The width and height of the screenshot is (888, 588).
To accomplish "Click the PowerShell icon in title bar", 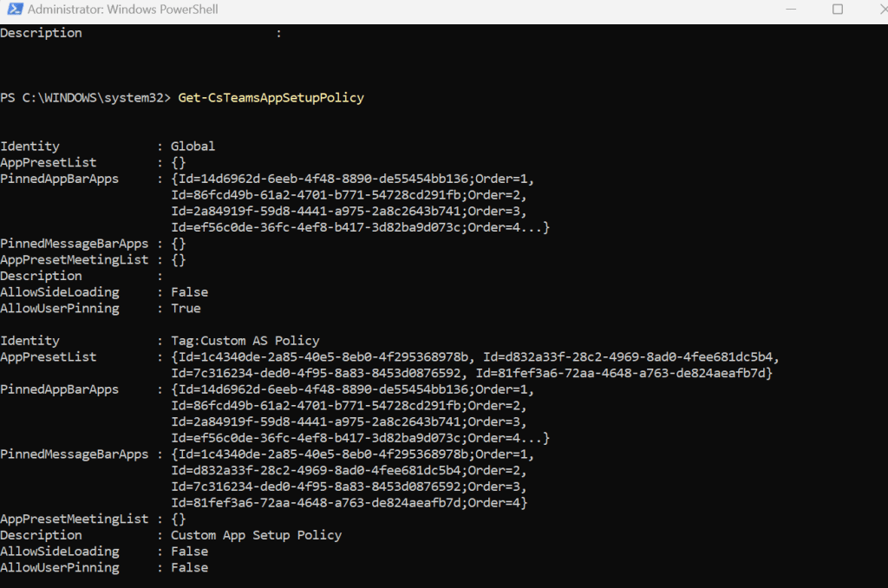I will click(12, 10).
